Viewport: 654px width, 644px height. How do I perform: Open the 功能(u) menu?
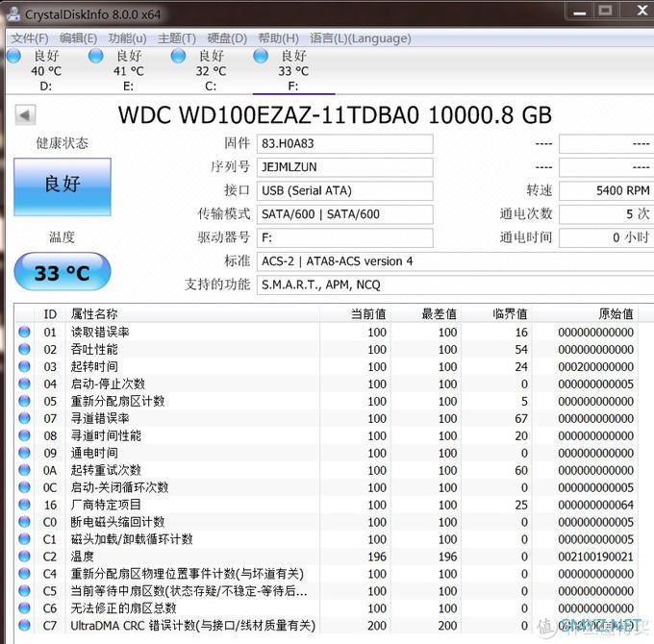(127, 38)
